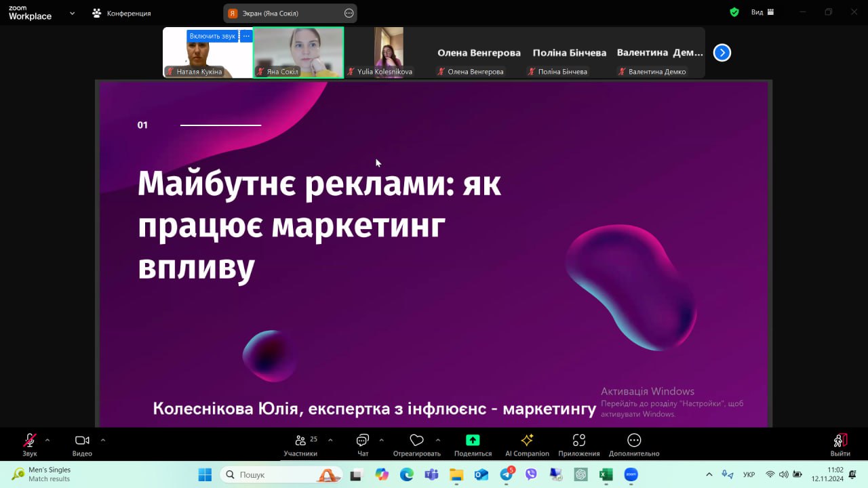
Task: Open the Zoom Workplace dropdown chevron
Action: [x=72, y=13]
